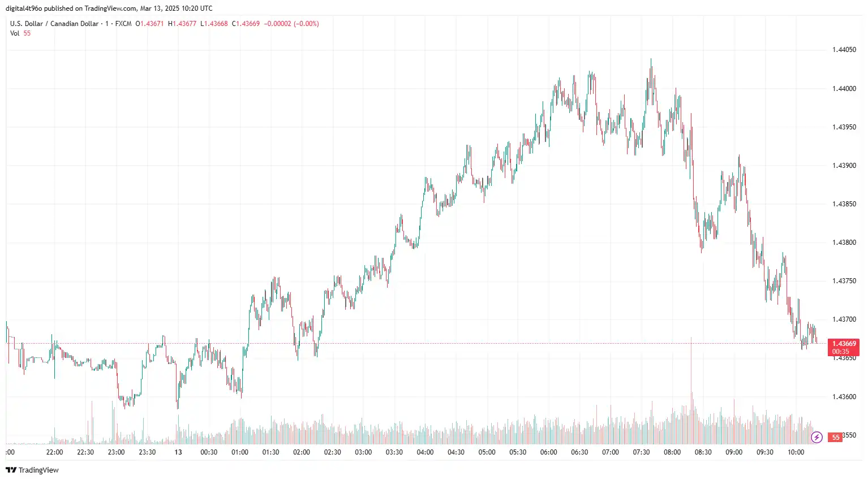The width and height of the screenshot is (868, 480).
Task: Click the low value L1.43668
Action: click(214, 24)
